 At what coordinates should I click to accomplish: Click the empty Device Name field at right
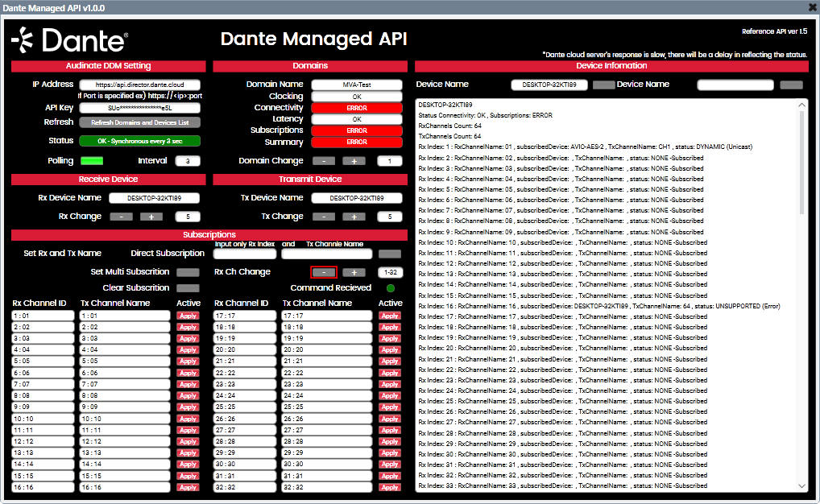tap(735, 85)
